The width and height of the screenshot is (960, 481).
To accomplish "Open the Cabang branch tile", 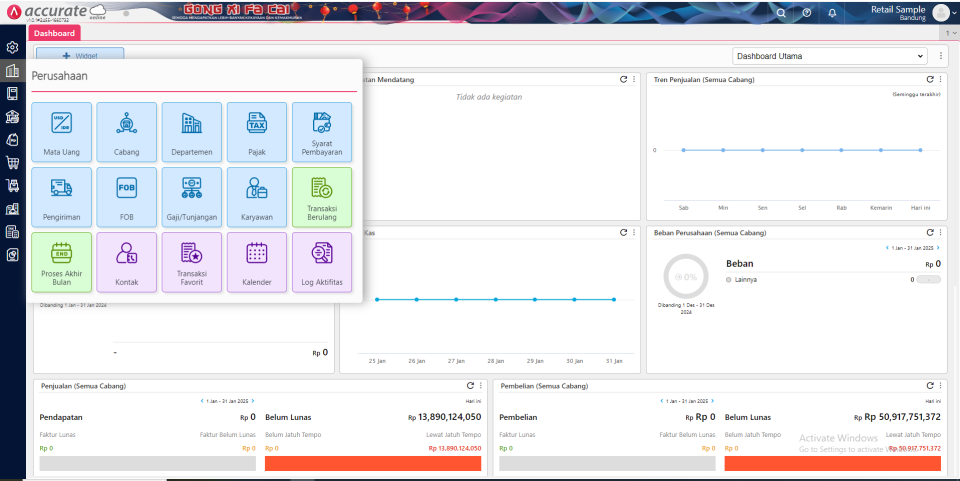I will 127,132.
